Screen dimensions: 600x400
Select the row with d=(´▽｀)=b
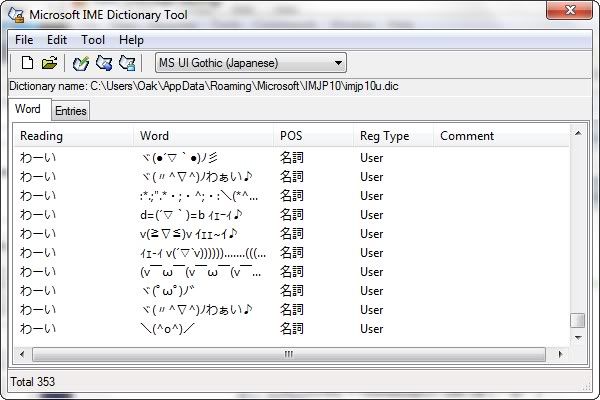pyautogui.click(x=292, y=215)
